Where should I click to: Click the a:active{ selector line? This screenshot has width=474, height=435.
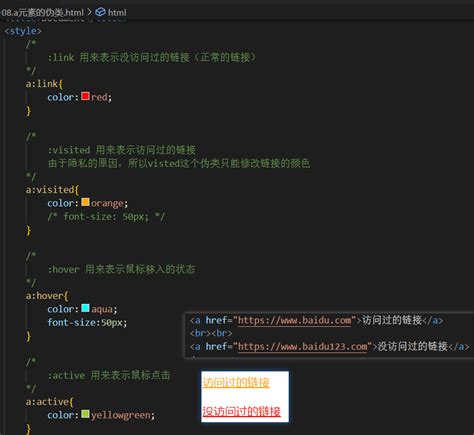pyautogui.click(x=49, y=402)
